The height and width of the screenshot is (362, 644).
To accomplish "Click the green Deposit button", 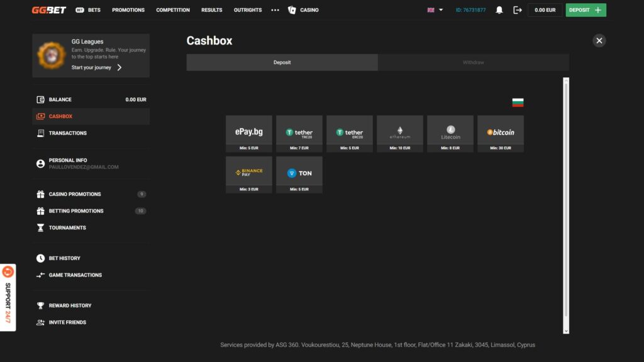I will tap(586, 10).
